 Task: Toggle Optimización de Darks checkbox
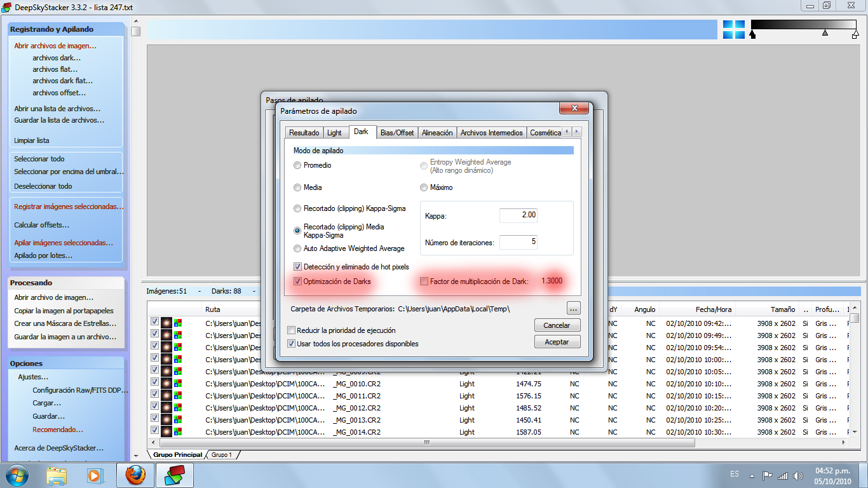[x=297, y=281]
